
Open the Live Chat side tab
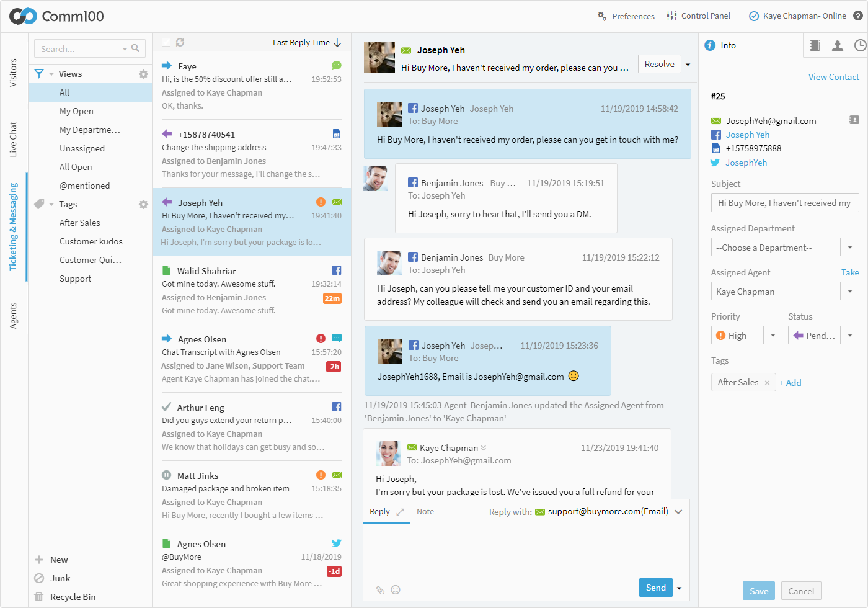[x=13, y=139]
